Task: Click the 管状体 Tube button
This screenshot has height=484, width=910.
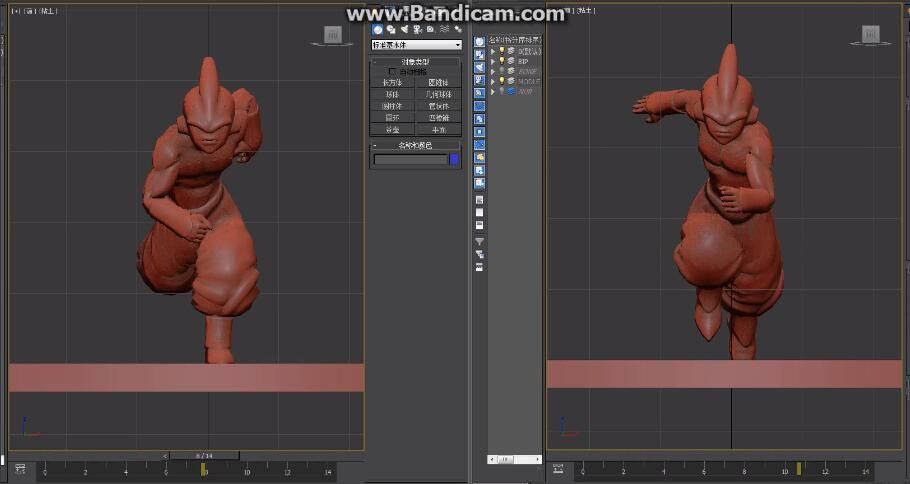Action: click(439, 106)
